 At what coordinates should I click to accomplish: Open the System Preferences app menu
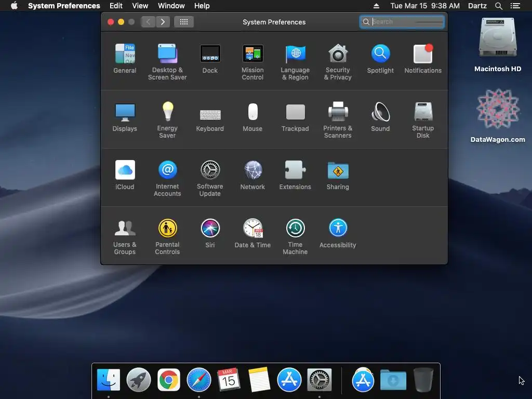(64, 6)
